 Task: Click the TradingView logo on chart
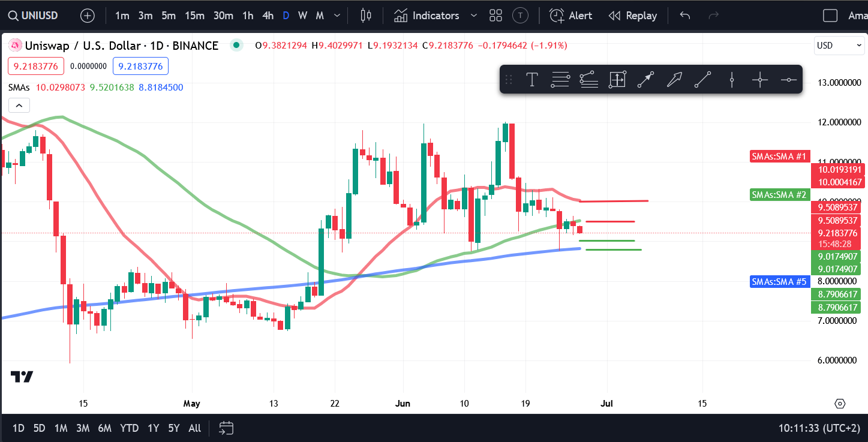point(22,377)
